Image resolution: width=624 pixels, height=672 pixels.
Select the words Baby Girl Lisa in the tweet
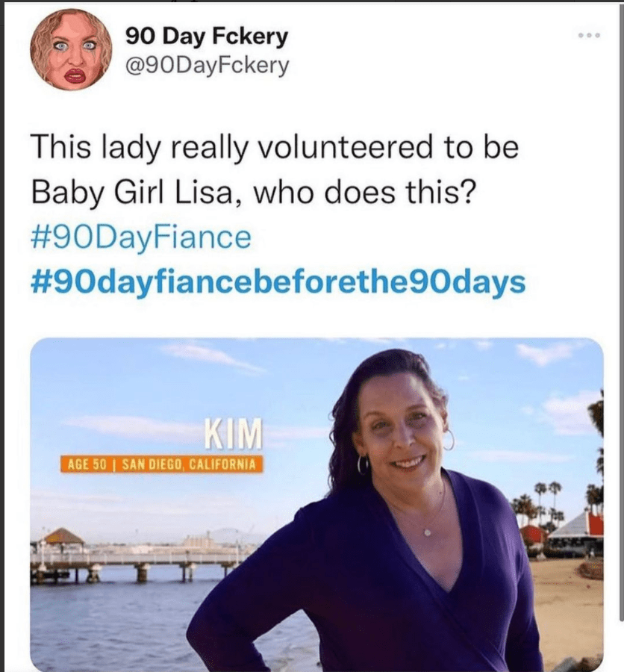136,191
